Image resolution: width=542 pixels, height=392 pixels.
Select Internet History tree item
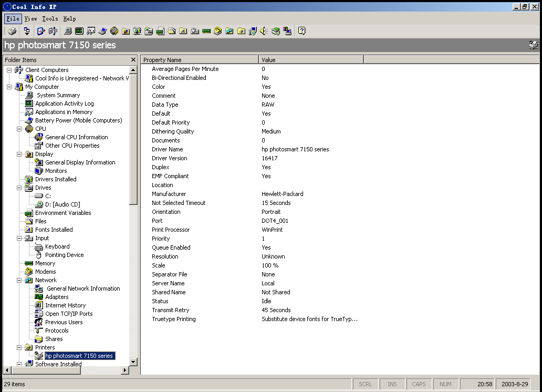coord(65,305)
